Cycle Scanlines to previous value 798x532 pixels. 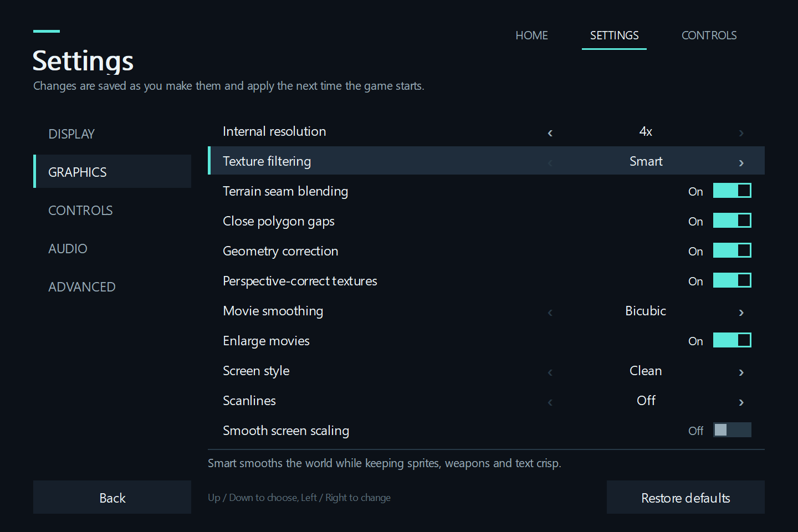pyautogui.click(x=550, y=402)
